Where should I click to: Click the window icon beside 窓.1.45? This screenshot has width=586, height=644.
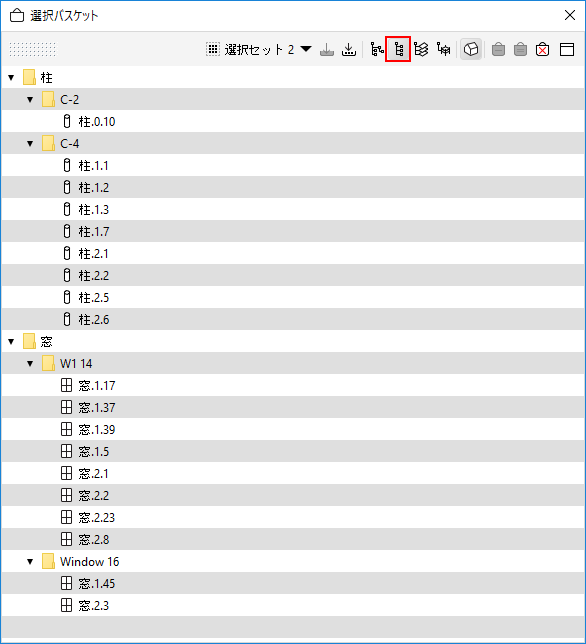click(67, 583)
